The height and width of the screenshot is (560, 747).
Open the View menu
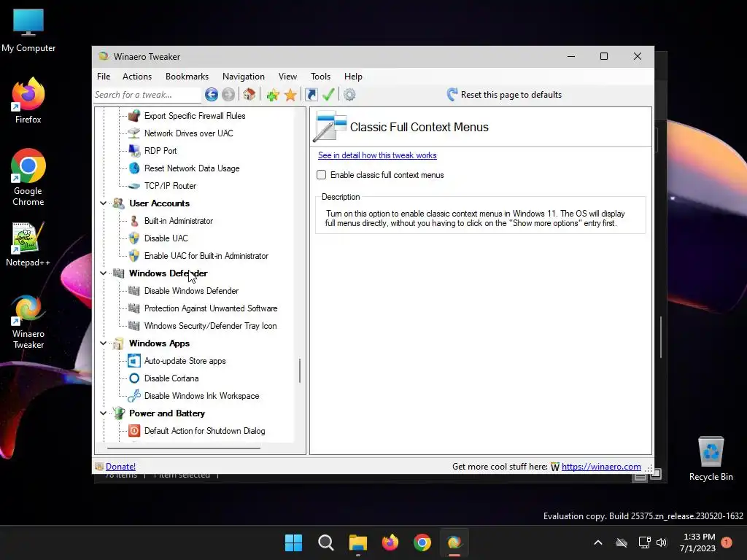pyautogui.click(x=287, y=77)
